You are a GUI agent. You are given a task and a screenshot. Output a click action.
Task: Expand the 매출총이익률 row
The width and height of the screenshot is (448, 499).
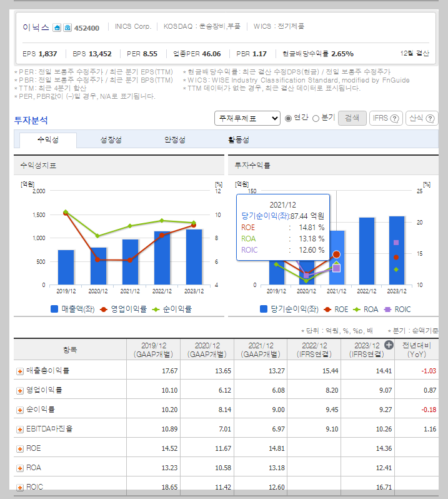[x=20, y=371]
